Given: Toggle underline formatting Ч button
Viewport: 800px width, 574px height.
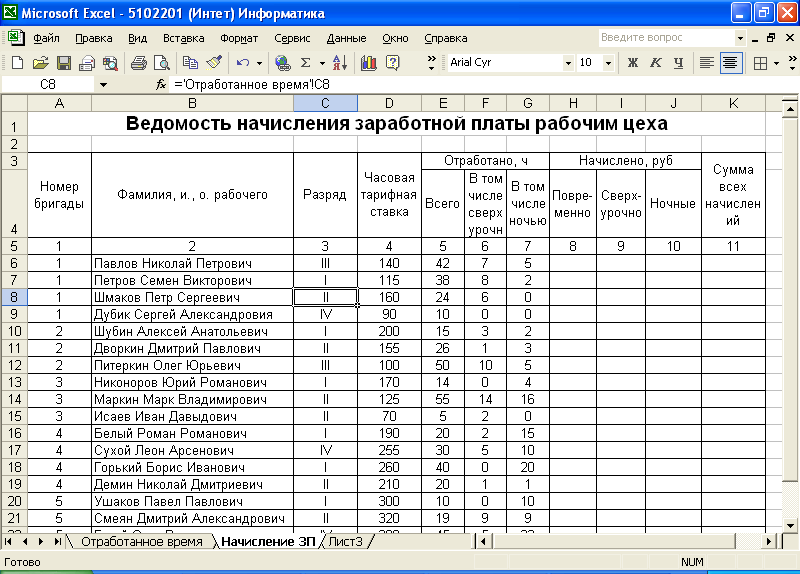Looking at the screenshot, I should point(679,63).
